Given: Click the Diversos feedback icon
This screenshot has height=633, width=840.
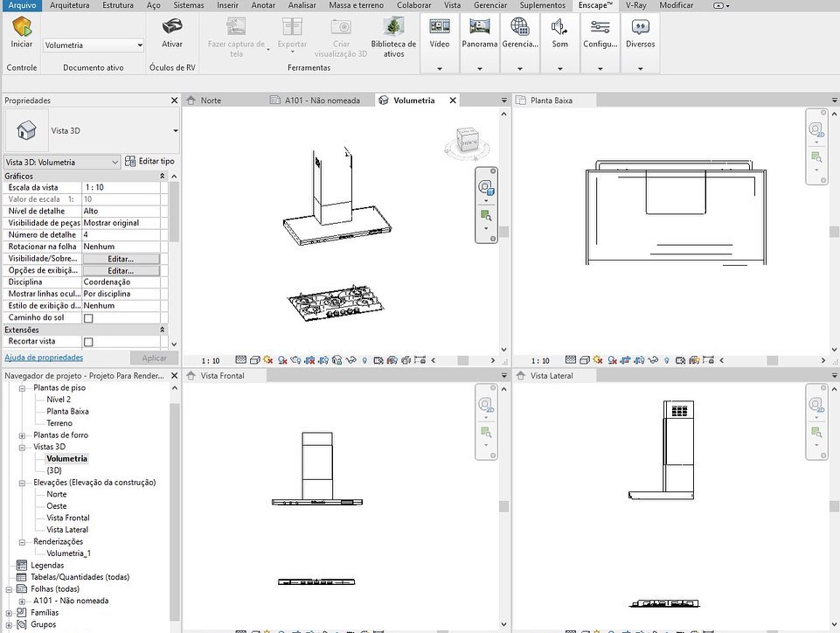Looking at the screenshot, I should point(640,26).
